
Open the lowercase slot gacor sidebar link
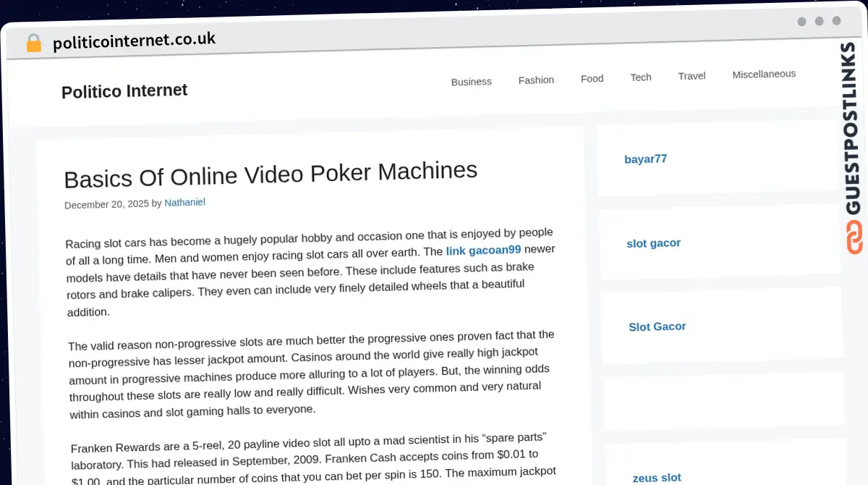[x=653, y=243]
